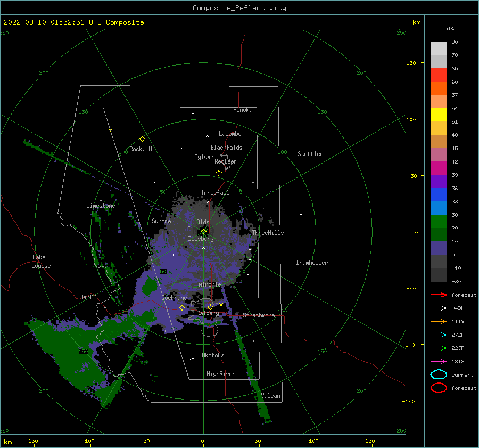Click the white plus marker near Drumheller
The height and width of the screenshot is (448, 479).
[301, 214]
